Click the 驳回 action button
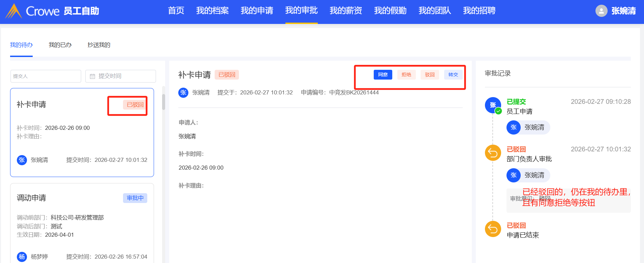The height and width of the screenshot is (263, 644). tap(430, 75)
